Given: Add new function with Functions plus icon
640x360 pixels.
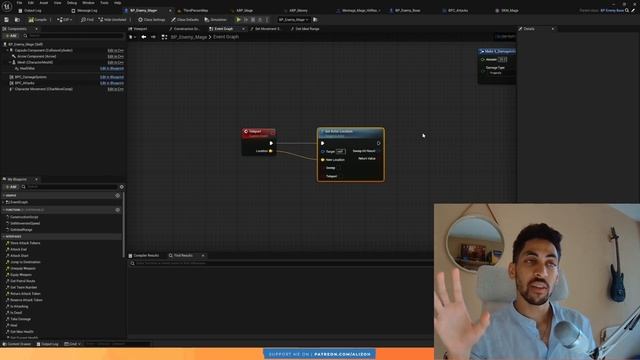Looking at the screenshot, I should point(118,210).
